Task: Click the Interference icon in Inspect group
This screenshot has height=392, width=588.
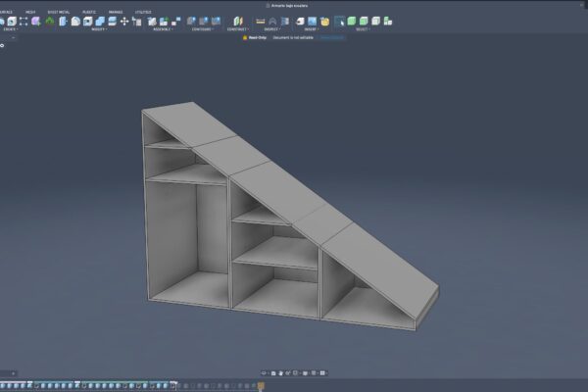Action: point(272,22)
